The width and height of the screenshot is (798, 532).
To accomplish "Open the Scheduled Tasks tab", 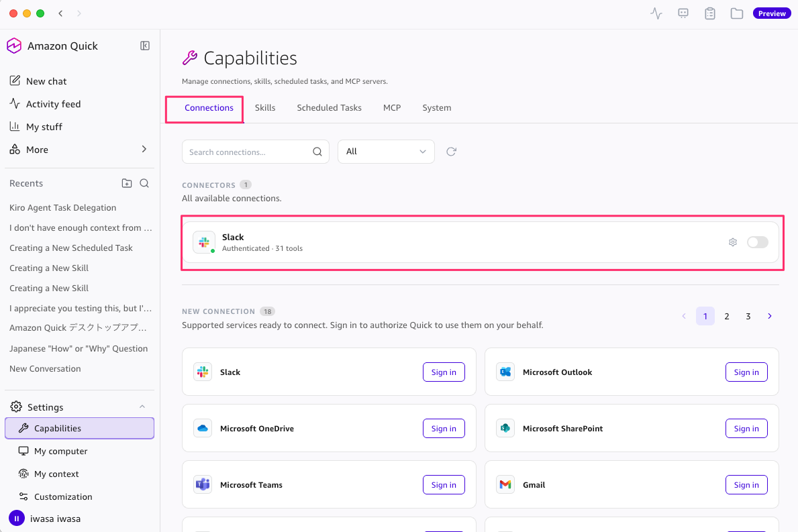I will (x=330, y=108).
